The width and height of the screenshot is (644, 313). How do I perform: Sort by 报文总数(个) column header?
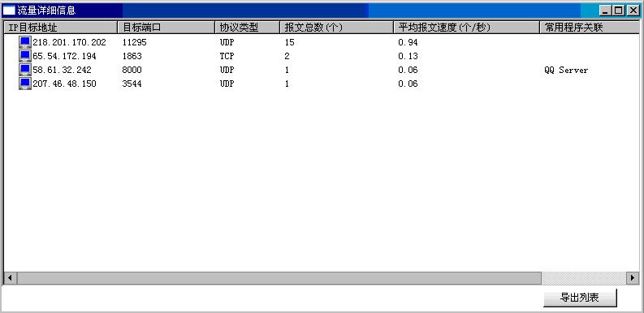(x=337, y=28)
